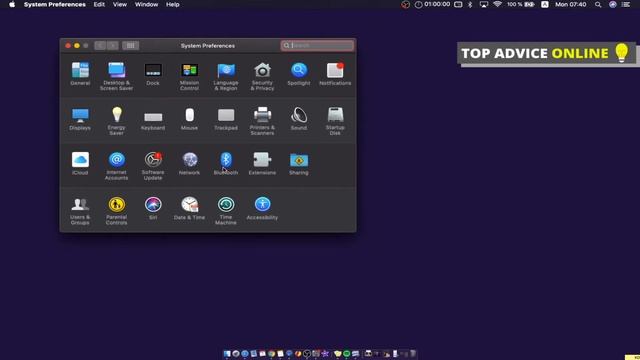Open the View menu
Viewport: 640px width, 360px height.
120,4
